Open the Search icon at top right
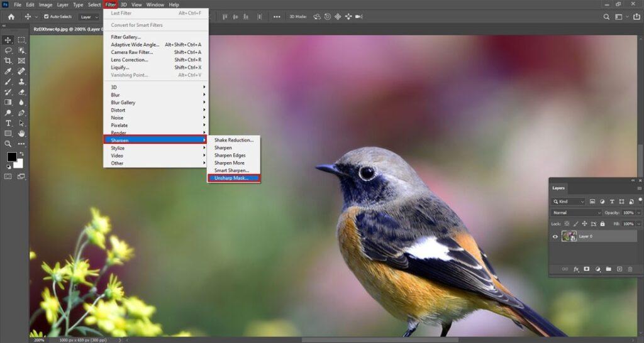 pos(606,17)
